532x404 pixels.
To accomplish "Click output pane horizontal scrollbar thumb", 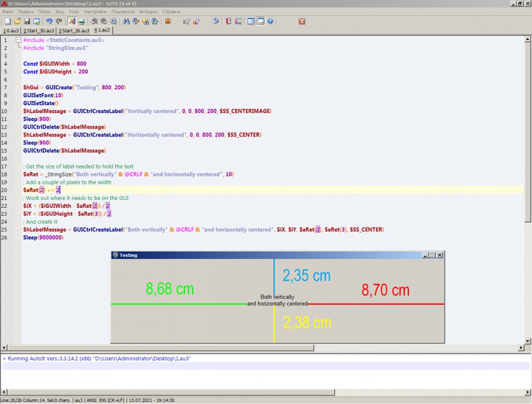I will pos(171,392).
